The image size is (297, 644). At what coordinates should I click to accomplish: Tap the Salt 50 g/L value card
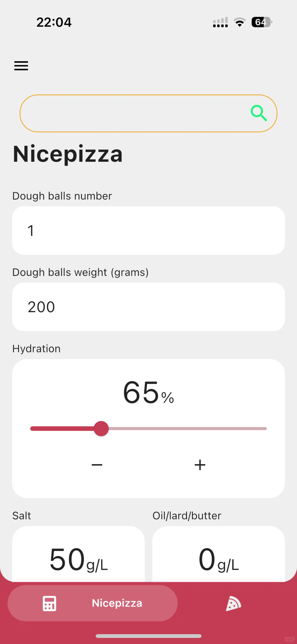78,558
